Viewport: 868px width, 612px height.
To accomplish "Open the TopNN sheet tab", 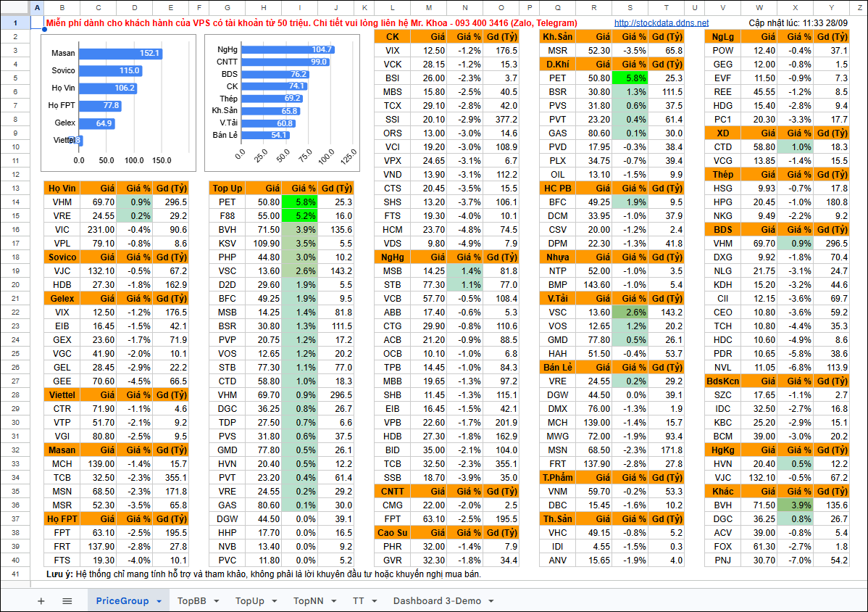I will click(309, 601).
